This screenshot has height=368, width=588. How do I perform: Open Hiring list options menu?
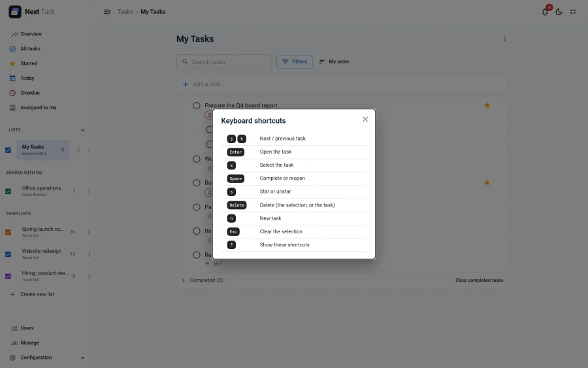click(x=90, y=276)
